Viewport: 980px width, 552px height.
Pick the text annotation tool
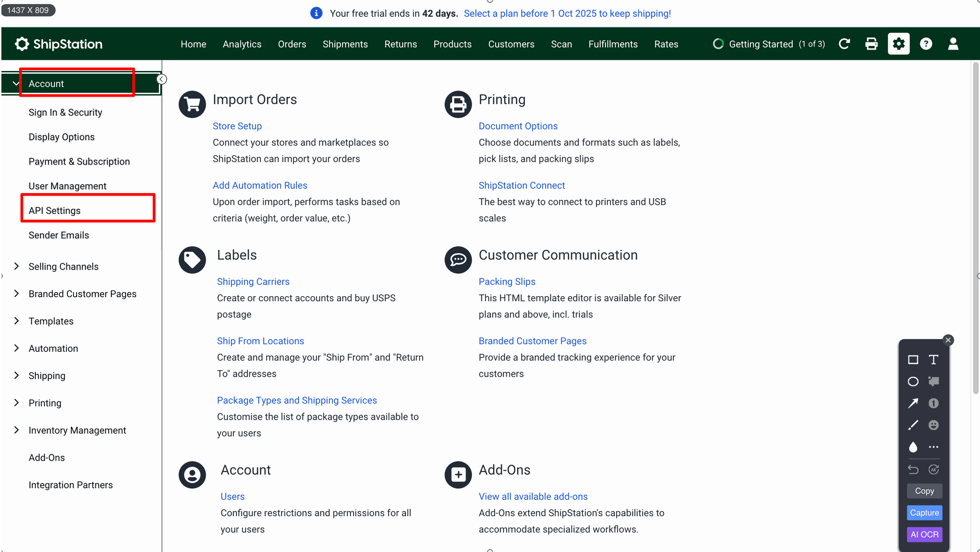point(934,360)
